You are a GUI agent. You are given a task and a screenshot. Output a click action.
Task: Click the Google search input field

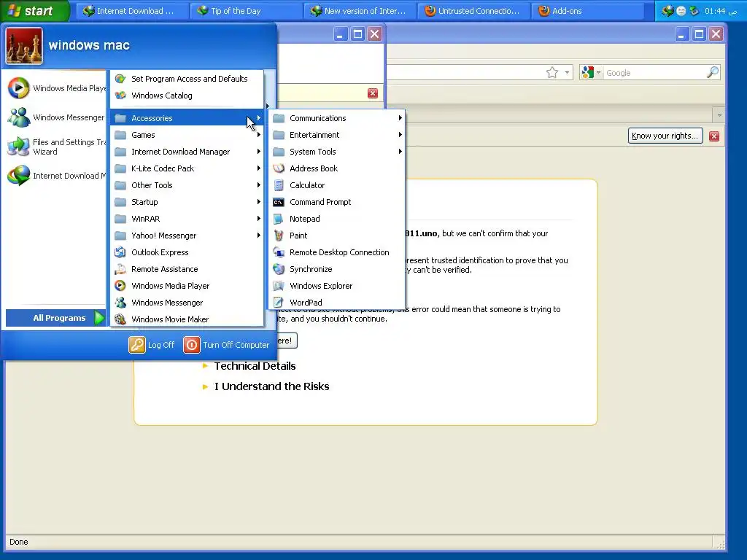654,73
